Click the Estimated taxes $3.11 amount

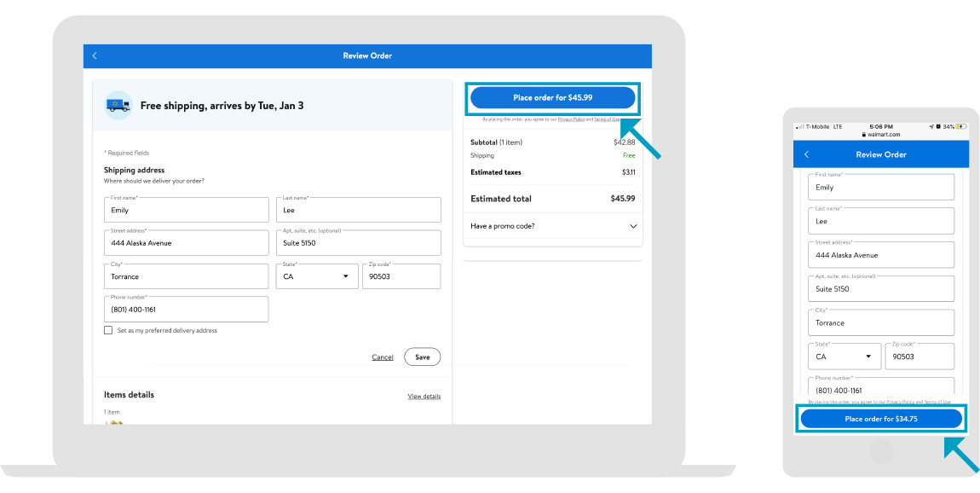[x=628, y=172]
